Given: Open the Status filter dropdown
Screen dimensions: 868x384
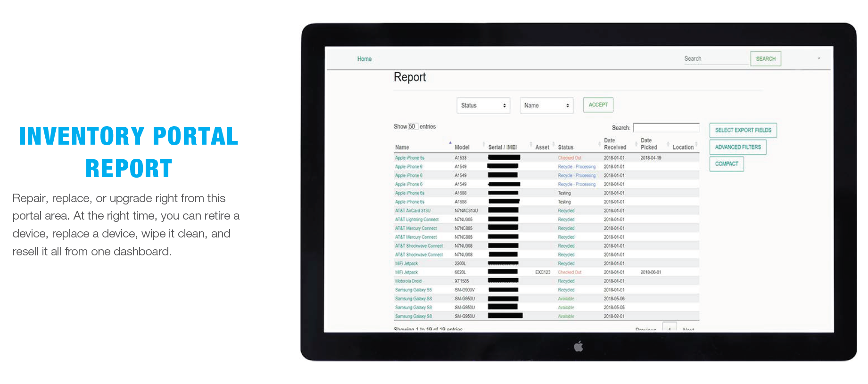Looking at the screenshot, I should [483, 106].
